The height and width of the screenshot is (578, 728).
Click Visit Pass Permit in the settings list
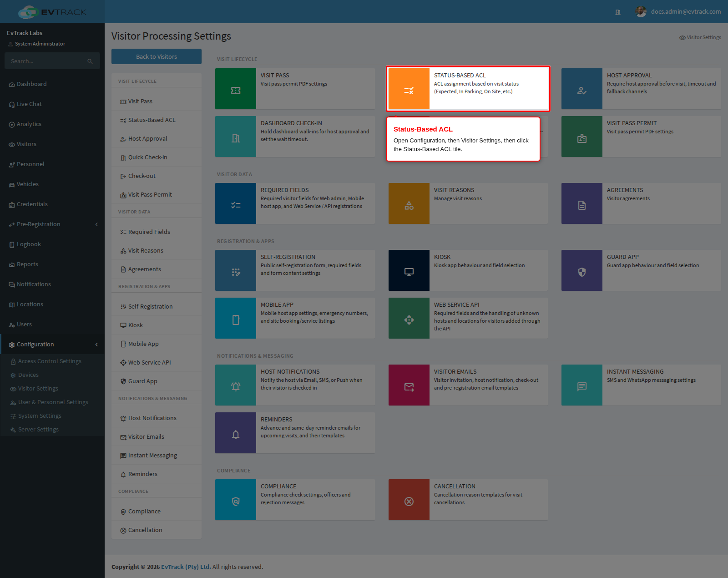[157, 195]
